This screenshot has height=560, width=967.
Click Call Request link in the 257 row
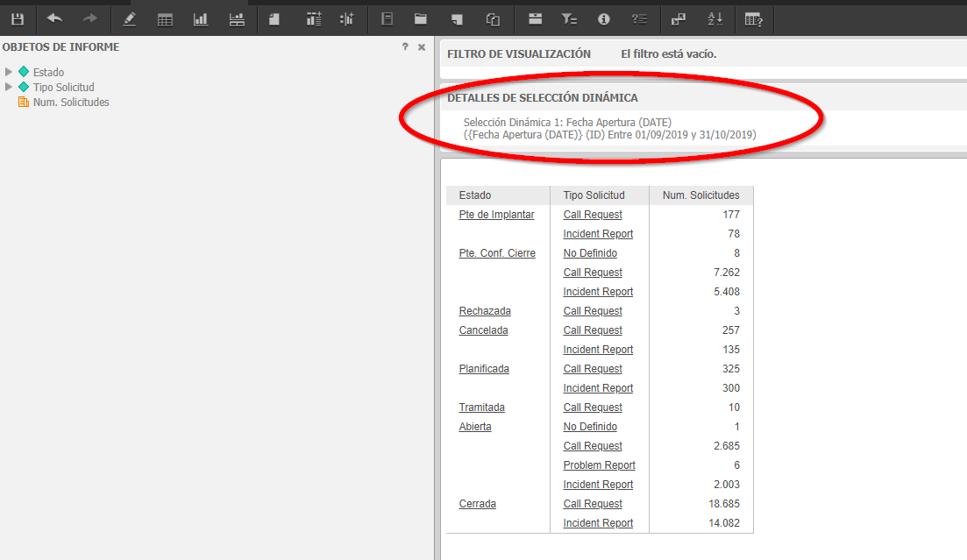(x=593, y=330)
